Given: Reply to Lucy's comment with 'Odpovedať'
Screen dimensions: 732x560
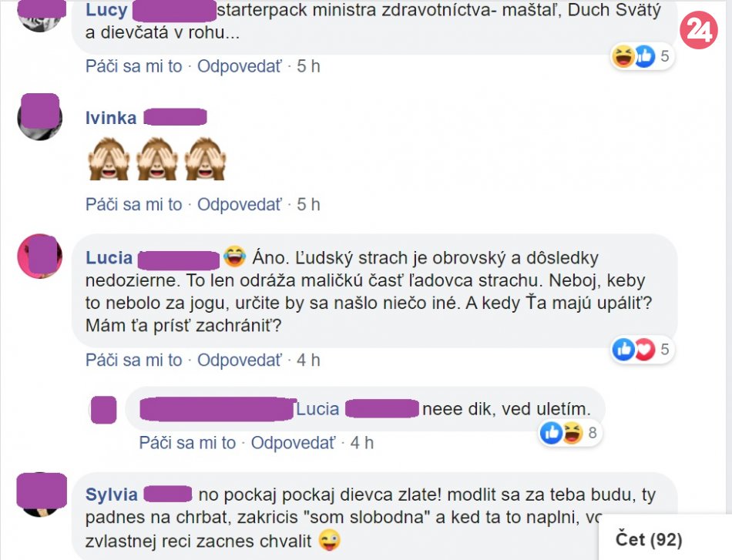Looking at the screenshot, I should tap(240, 66).
